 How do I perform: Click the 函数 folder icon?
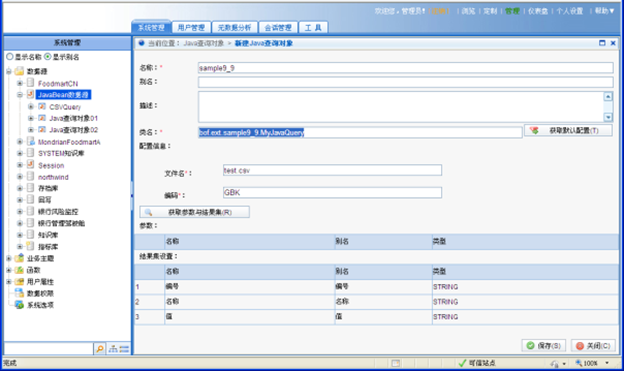click(19, 270)
